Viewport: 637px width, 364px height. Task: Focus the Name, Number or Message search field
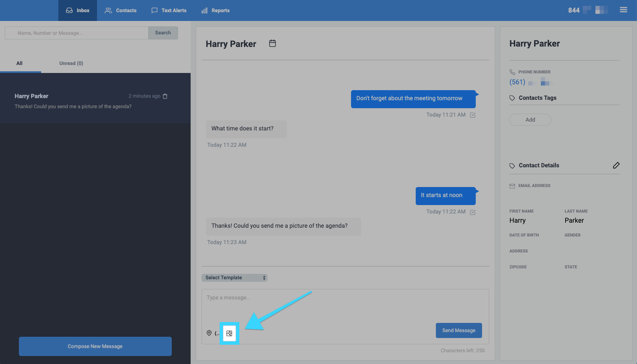[76, 33]
